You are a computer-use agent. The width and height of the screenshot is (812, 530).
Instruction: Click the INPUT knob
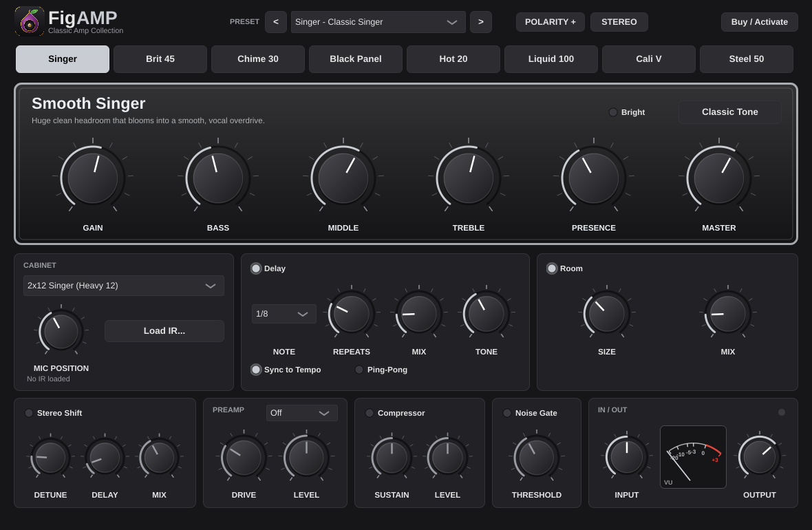[627, 458]
